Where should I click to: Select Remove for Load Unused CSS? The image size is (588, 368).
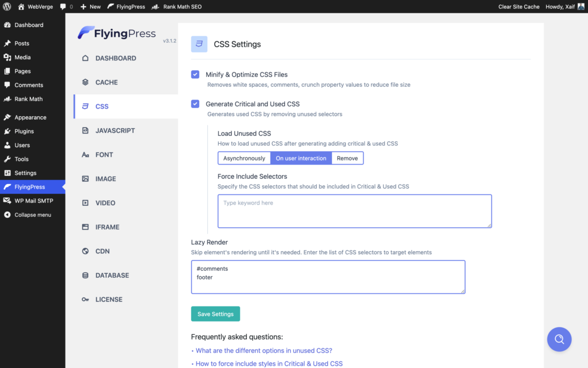click(347, 158)
